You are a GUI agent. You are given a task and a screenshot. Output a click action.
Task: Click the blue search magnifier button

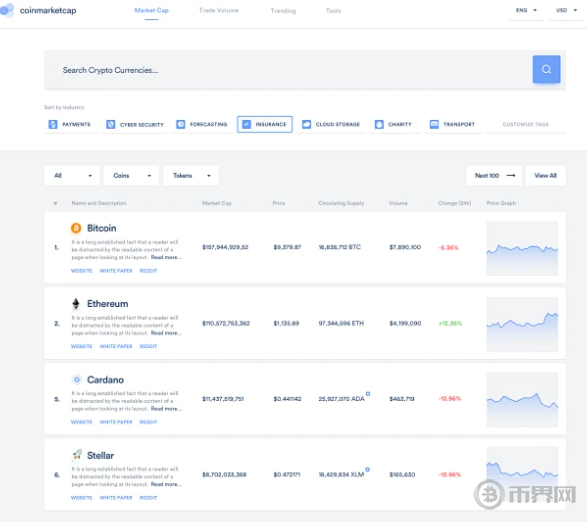[546, 69]
